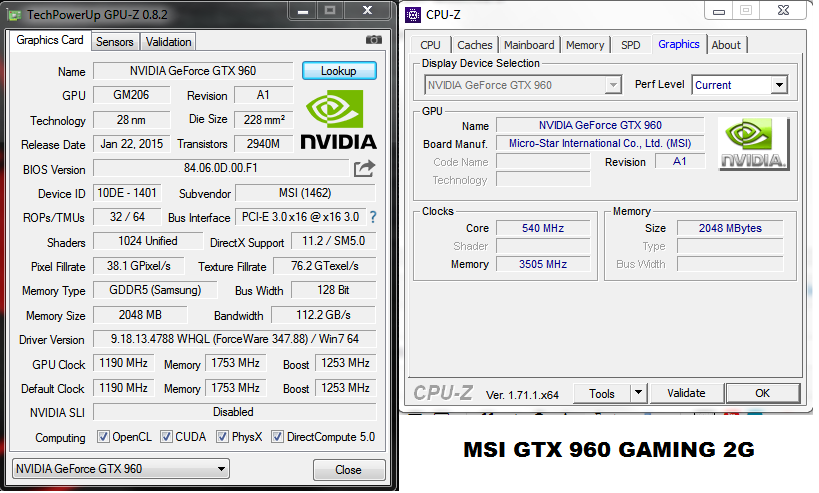Click the GPU-Z screenshot camera icon
This screenshot has width=819, height=493.
click(x=373, y=40)
